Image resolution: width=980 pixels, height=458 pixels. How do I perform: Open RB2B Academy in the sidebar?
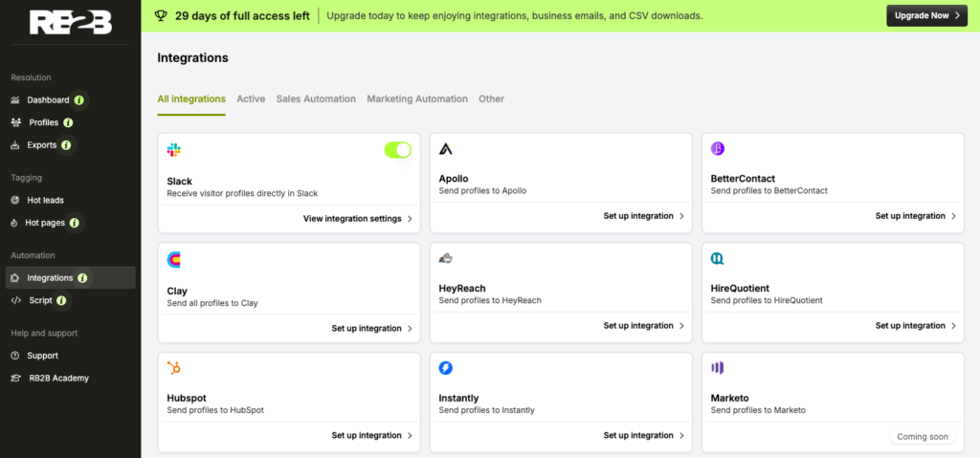tap(57, 378)
